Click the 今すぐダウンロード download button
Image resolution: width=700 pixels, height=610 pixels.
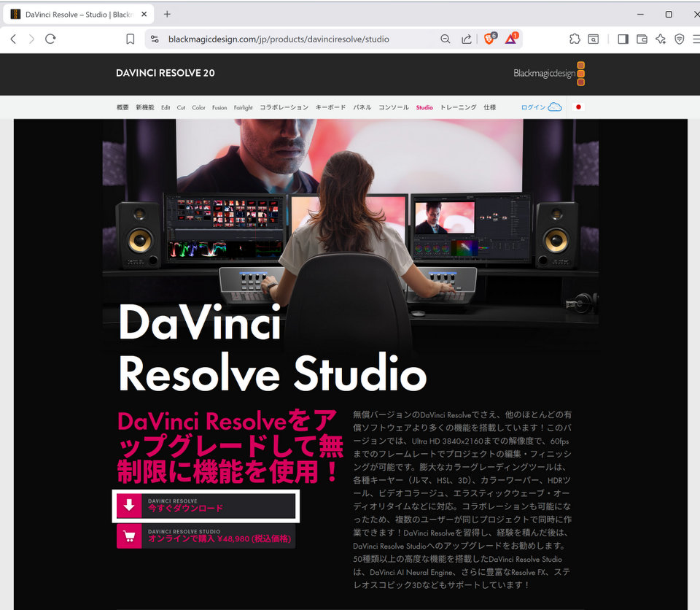[x=206, y=506]
